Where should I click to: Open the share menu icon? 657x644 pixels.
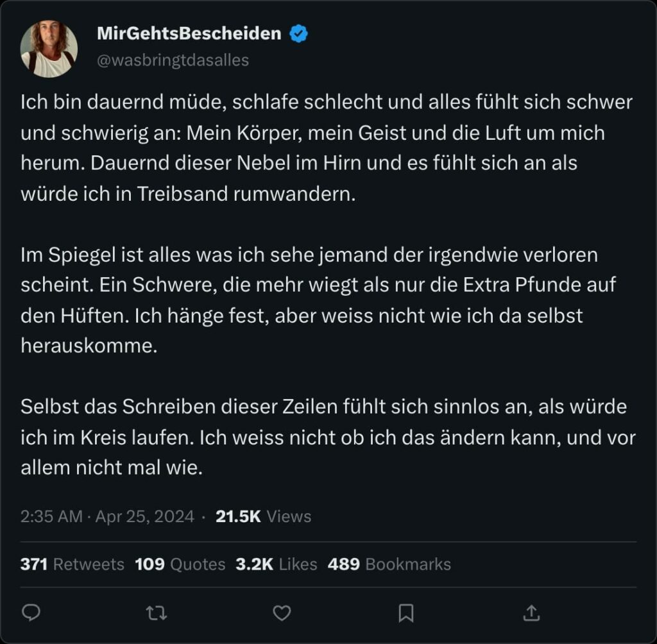(x=531, y=613)
